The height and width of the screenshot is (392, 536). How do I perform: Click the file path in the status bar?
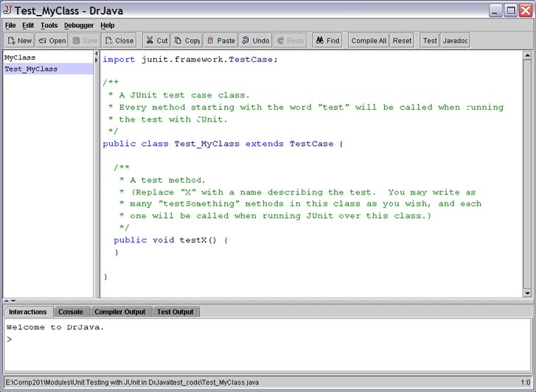pos(132,382)
